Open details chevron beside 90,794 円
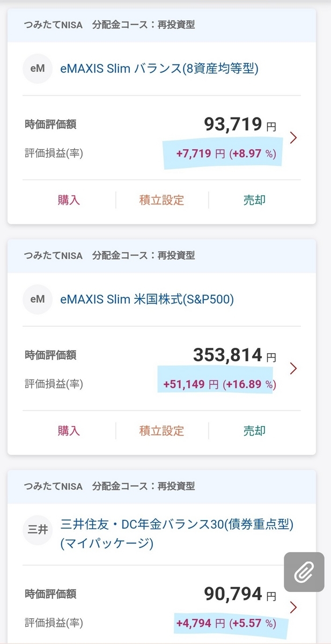This screenshot has height=644, width=331. 293,607
